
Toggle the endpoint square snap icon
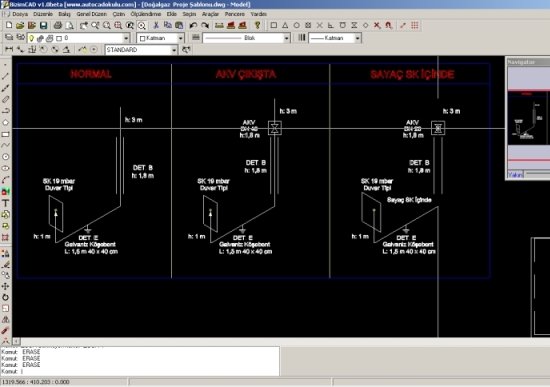[x=274, y=25]
